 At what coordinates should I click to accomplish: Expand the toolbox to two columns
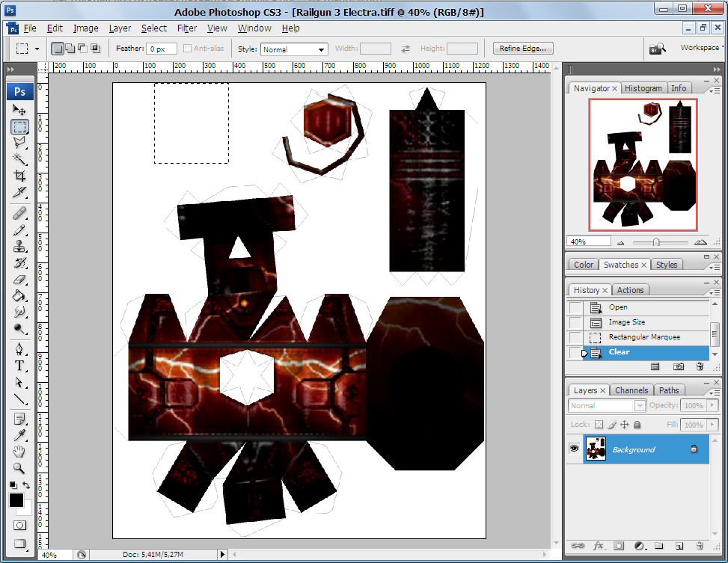(x=10, y=69)
